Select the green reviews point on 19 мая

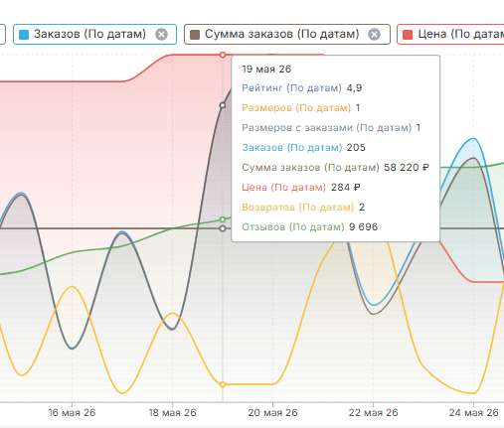pos(223,219)
